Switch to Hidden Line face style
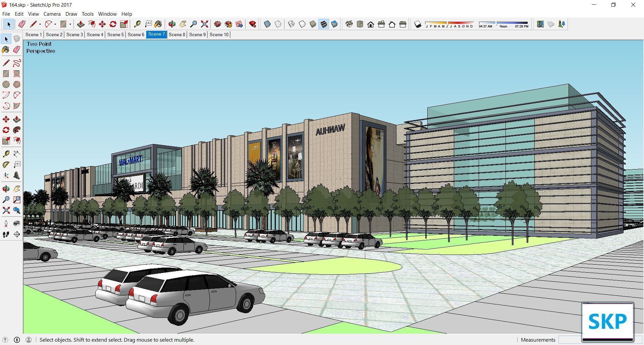The width and height of the screenshot is (644, 345). tap(302, 24)
